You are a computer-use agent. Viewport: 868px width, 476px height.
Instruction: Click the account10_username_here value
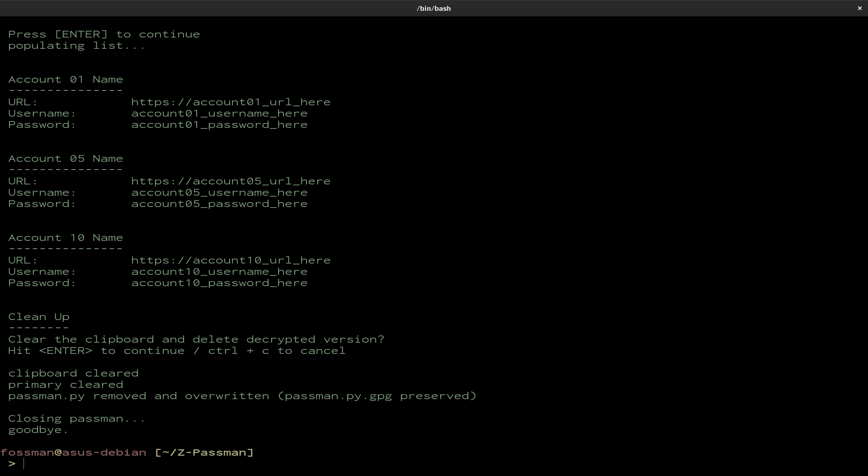[219, 272]
